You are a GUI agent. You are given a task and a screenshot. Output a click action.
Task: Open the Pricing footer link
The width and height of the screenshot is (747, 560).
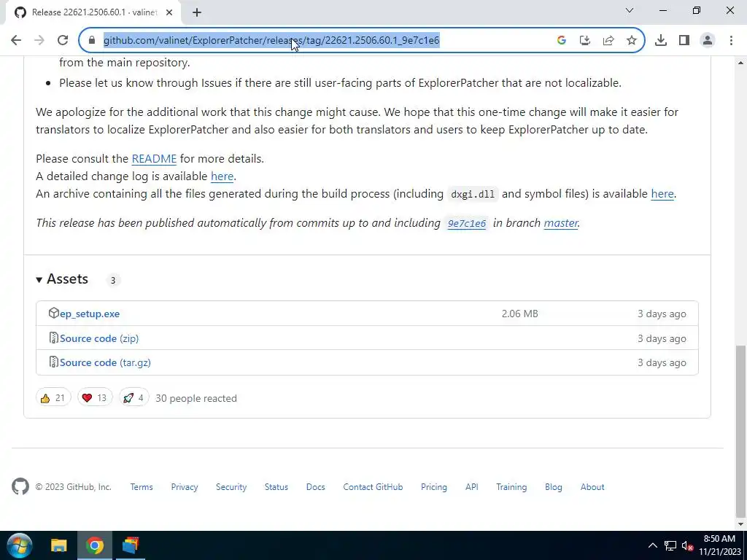(433, 487)
